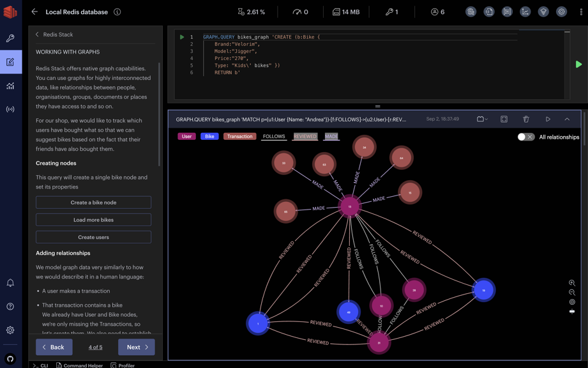This screenshot has width=588, height=368.
Task: Open the Command Helper panel
Action: (79, 365)
